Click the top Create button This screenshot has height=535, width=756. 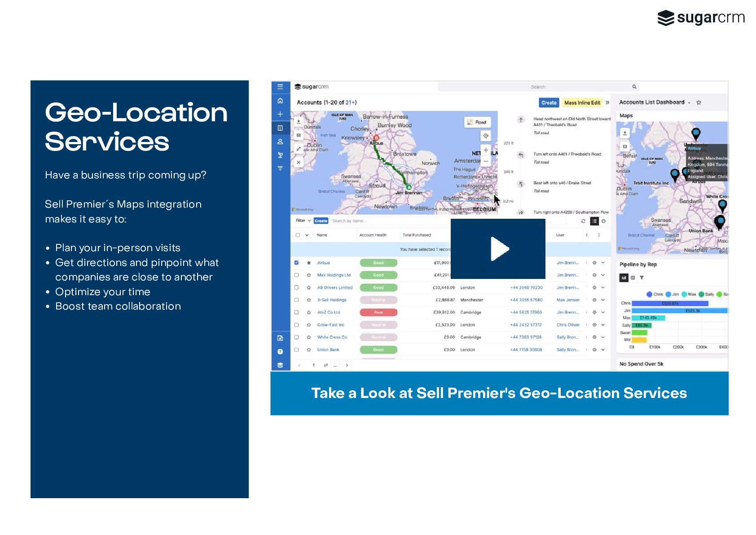(x=549, y=103)
